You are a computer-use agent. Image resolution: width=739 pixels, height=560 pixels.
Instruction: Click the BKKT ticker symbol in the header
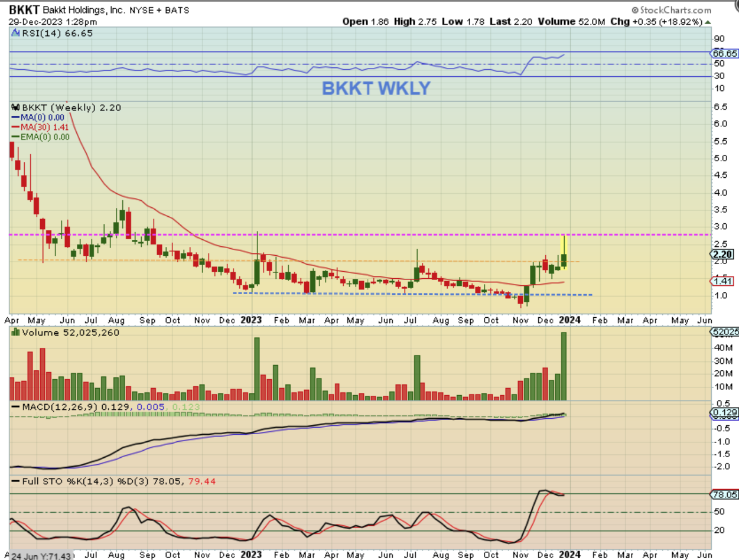tap(24, 10)
